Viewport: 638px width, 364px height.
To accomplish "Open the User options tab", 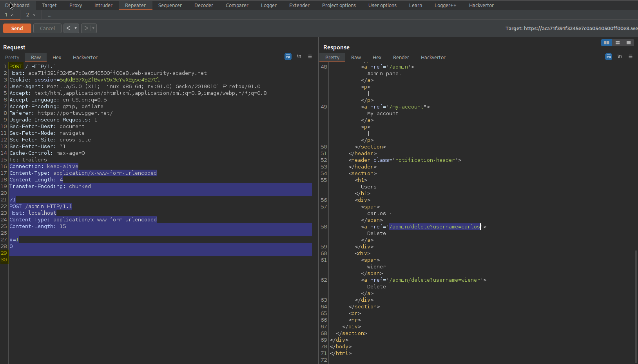I will point(382,5).
